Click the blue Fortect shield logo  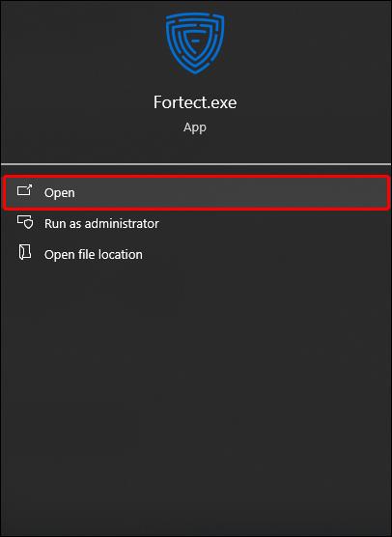coord(195,42)
